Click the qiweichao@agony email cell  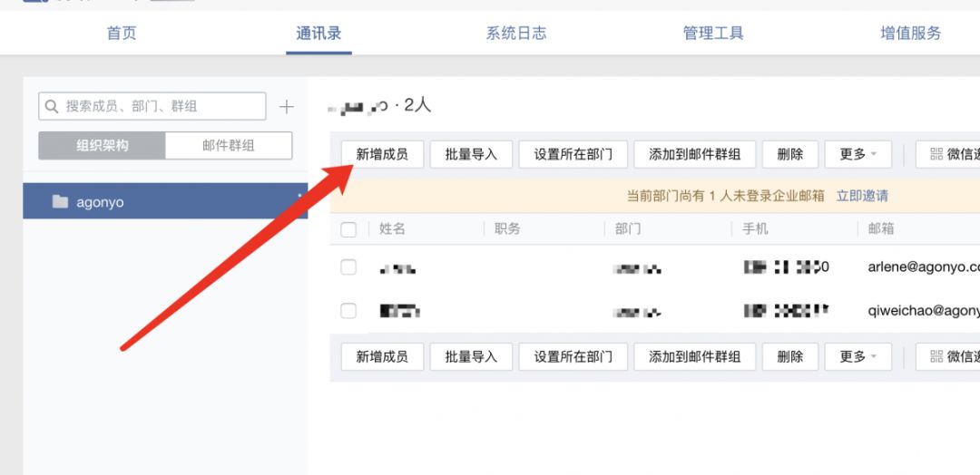[924, 310]
